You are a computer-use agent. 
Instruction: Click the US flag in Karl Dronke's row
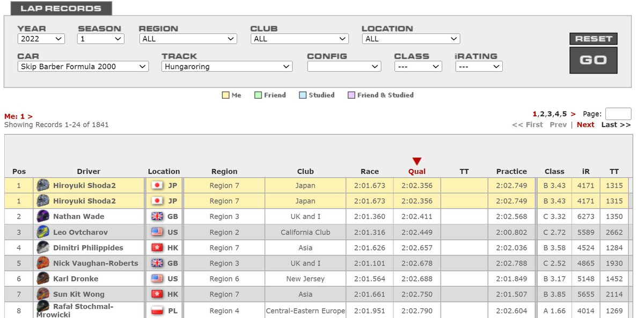(x=157, y=279)
